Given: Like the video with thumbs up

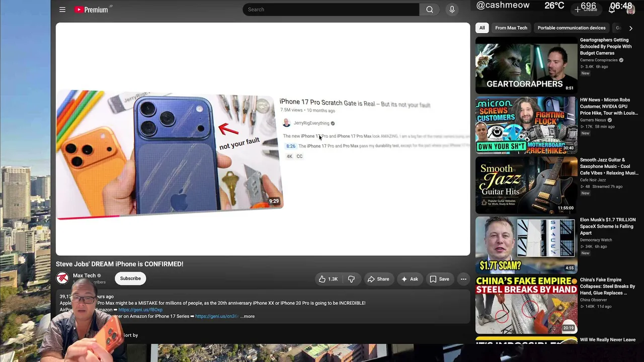Looking at the screenshot, I should [x=328, y=279].
